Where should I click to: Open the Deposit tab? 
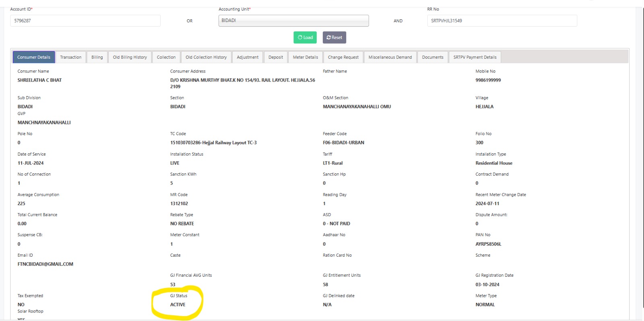[x=276, y=57]
